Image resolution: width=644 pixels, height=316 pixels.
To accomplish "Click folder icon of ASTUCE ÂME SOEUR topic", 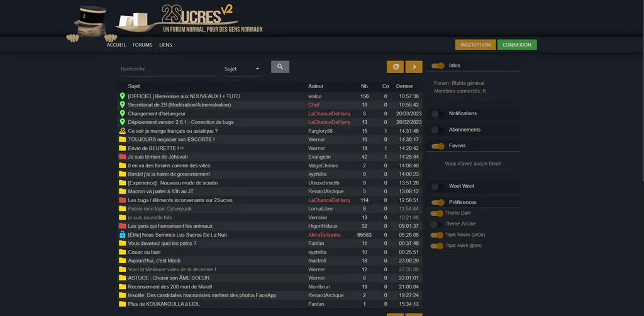I will pyautogui.click(x=122, y=278).
